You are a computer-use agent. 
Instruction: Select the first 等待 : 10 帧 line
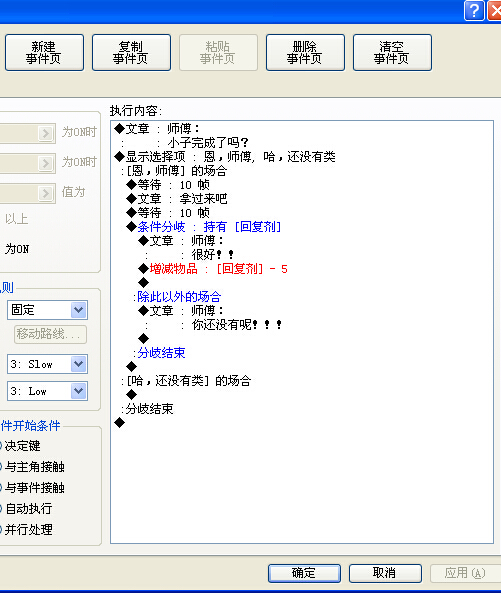[x=168, y=185]
